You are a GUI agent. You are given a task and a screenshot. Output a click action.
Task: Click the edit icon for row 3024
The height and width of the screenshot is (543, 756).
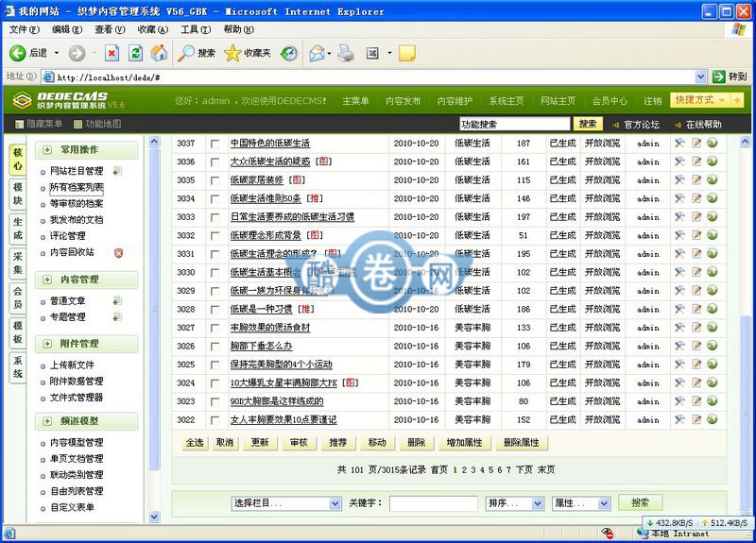pos(696,382)
